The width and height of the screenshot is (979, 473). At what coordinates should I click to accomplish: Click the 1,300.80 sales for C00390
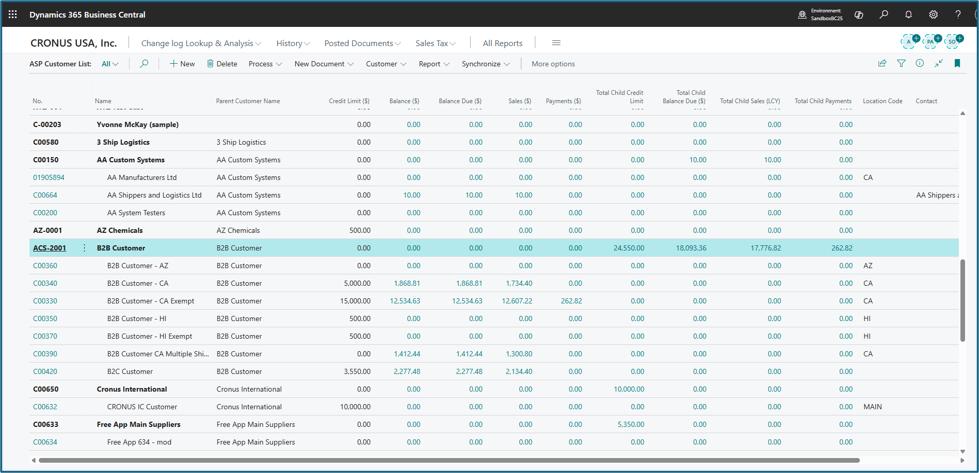(x=519, y=354)
